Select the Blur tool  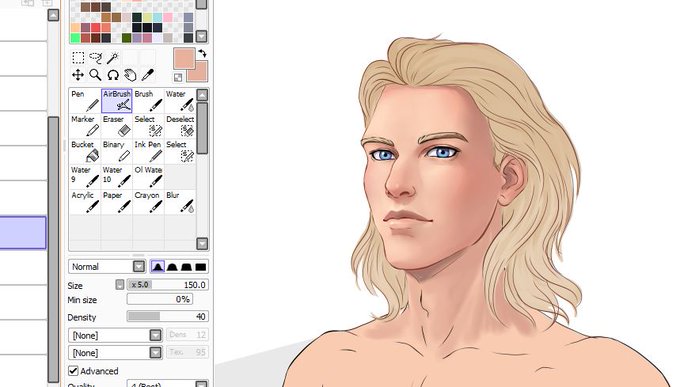(180, 202)
